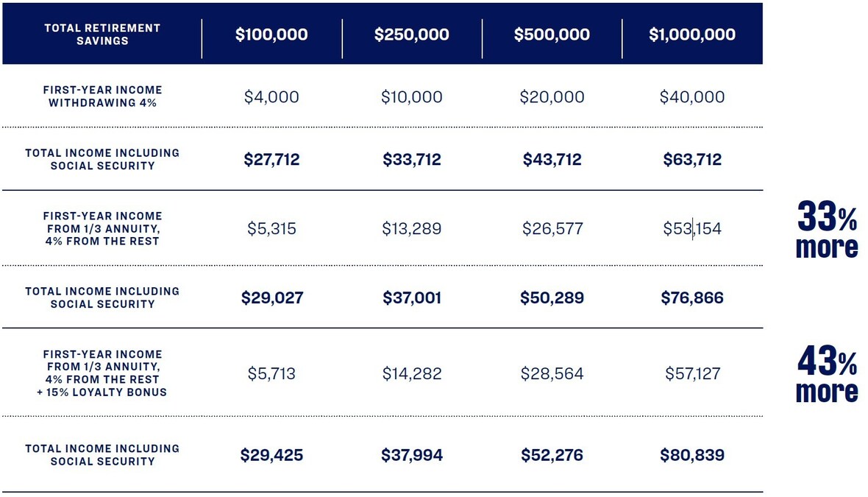868x497 pixels.
Task: Click the $53,154 value with text cursor
Action: (x=691, y=229)
